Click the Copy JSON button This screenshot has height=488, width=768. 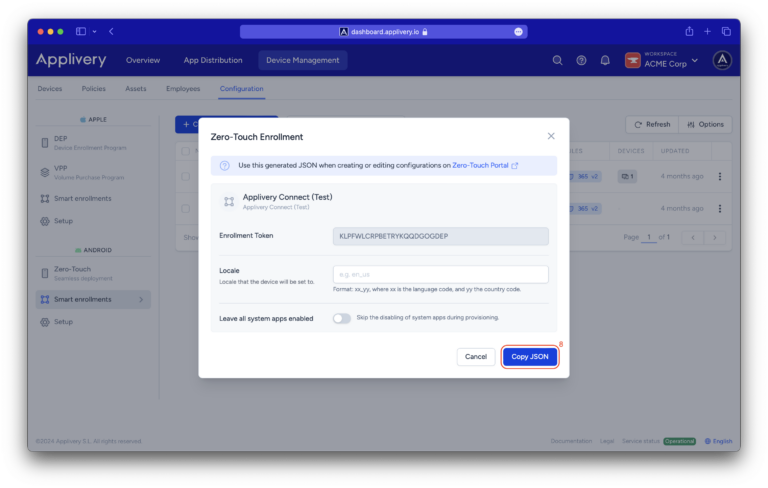point(529,357)
